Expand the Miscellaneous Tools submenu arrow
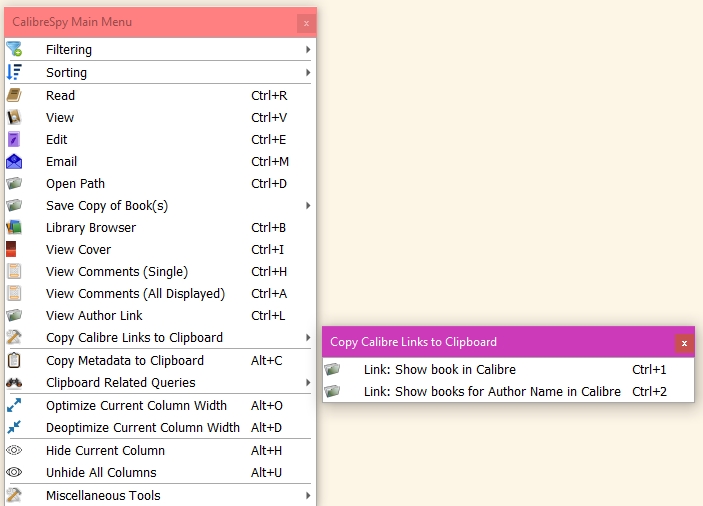Screen dimensions: 703x506 click(x=308, y=495)
